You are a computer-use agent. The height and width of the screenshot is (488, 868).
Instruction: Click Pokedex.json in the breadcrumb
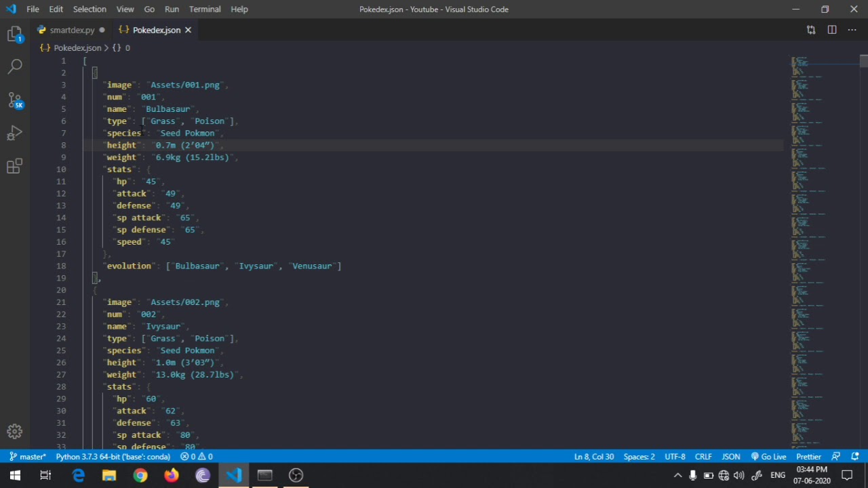[77, 48]
